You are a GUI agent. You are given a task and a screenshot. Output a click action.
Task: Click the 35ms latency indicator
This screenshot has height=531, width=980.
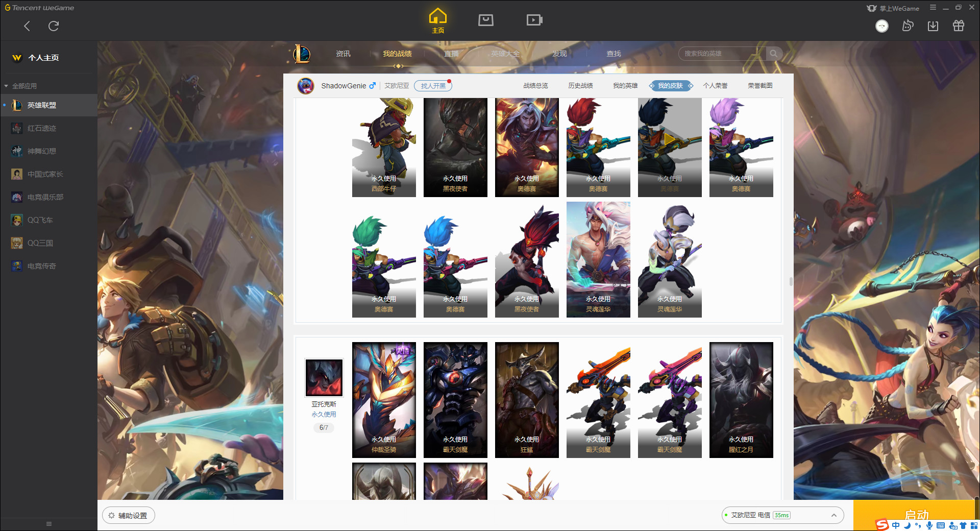[x=781, y=515]
